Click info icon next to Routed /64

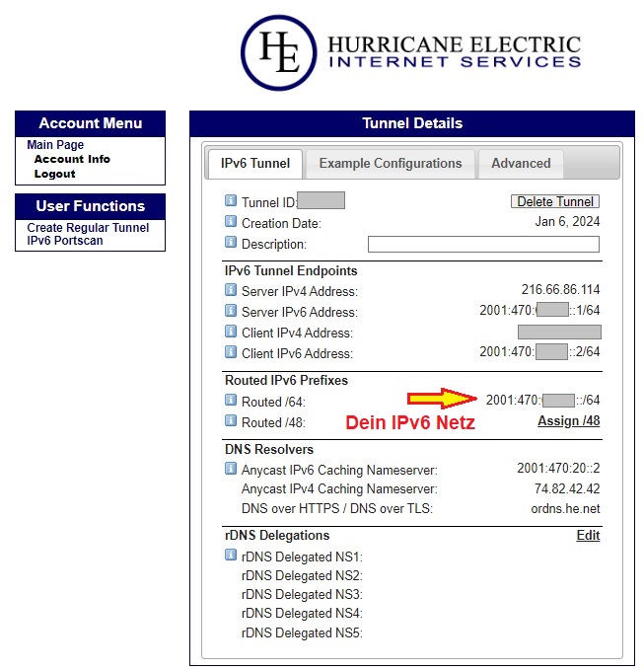coord(231,401)
